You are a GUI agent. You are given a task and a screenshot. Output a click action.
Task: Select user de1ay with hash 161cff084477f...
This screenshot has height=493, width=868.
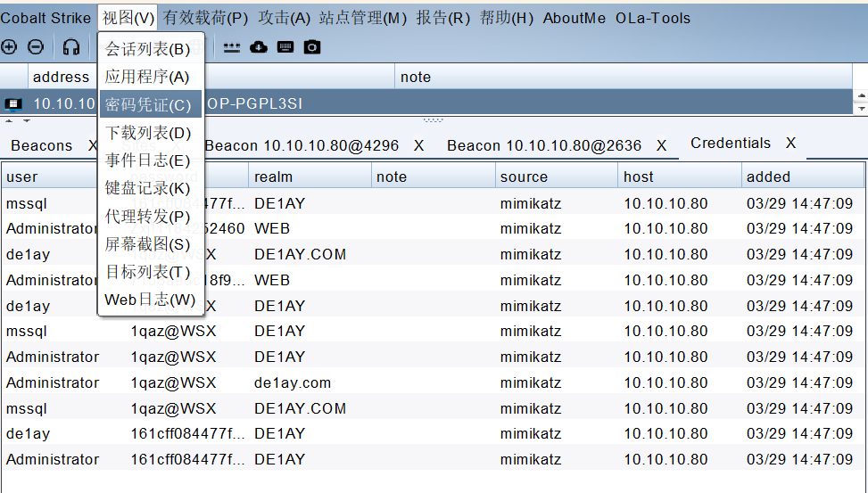(28, 433)
